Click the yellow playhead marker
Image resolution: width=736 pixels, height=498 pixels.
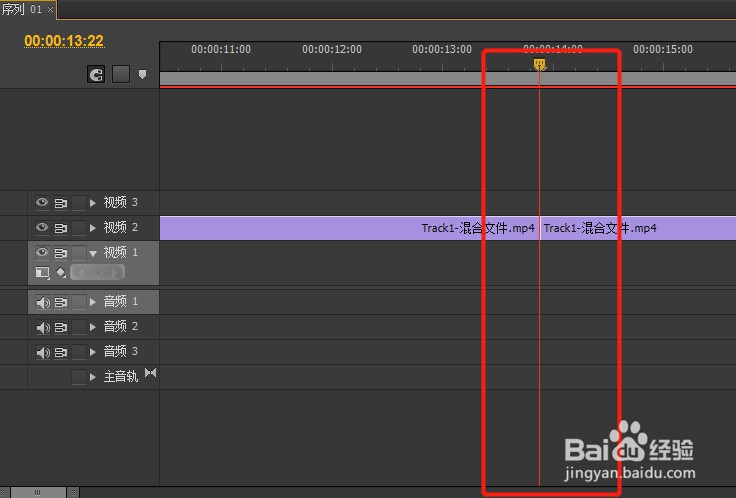click(539, 64)
